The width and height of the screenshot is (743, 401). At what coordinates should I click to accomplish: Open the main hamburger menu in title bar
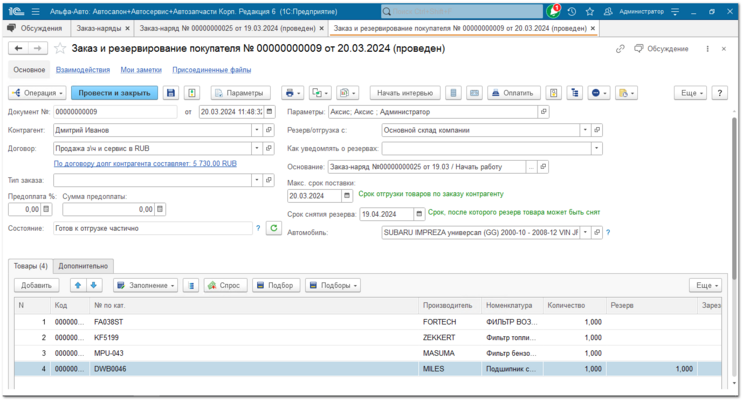click(36, 11)
